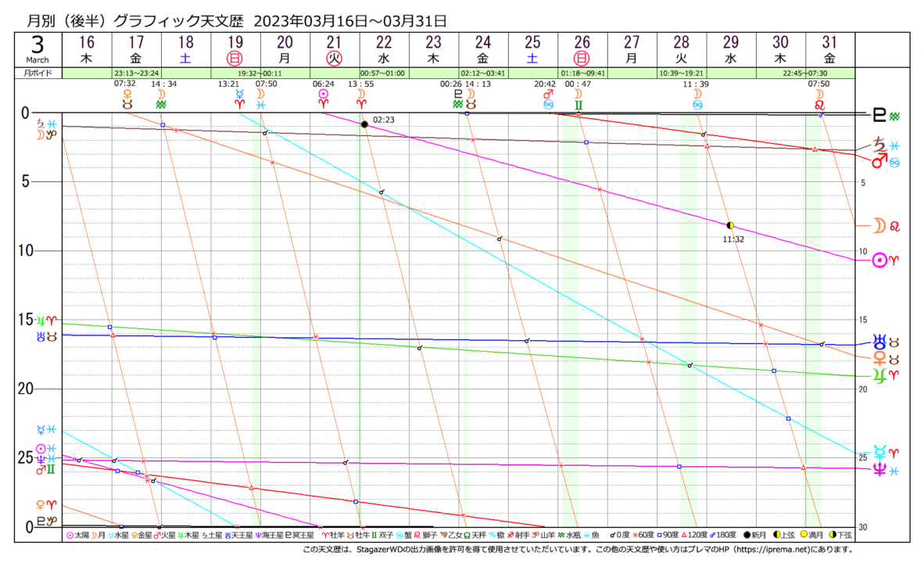Viewport: 924px width, 563px height.
Task: Click the orange Moon symbol on right edge
Action: coord(879,225)
